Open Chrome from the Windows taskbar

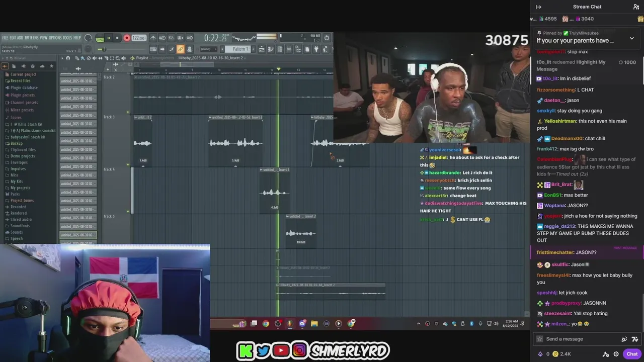pos(266,324)
